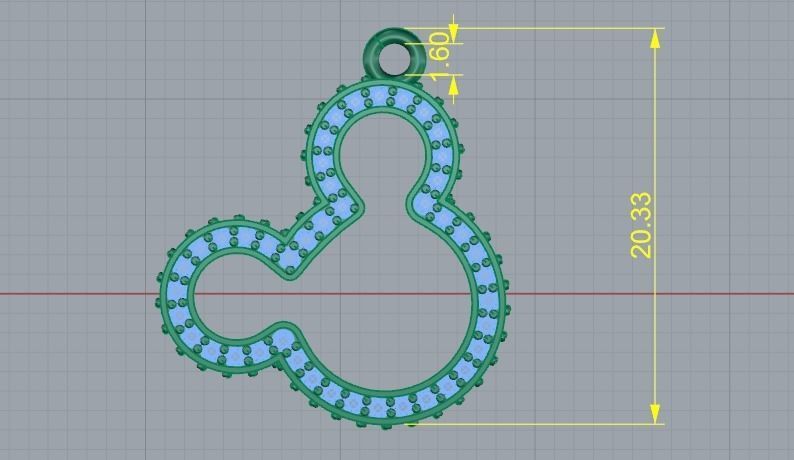The height and width of the screenshot is (460, 794).
Task: Select the 1.60 ring dimension text
Action: click(x=440, y=55)
